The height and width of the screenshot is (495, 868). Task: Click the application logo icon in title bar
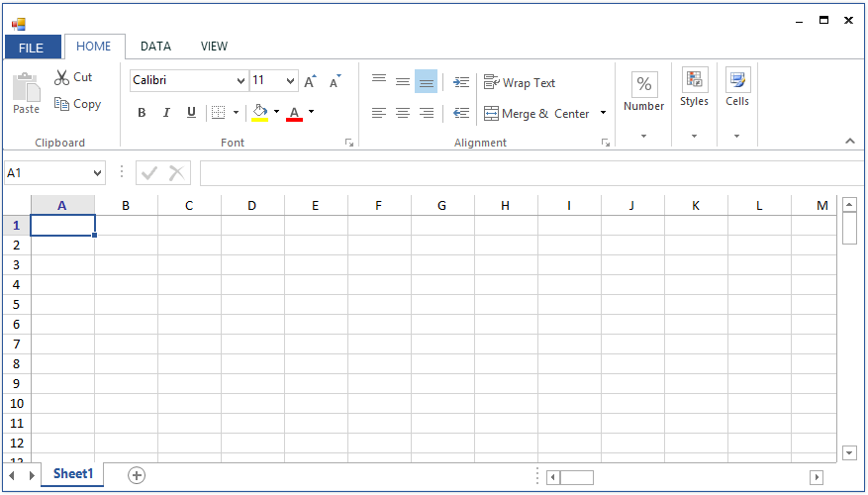pos(19,25)
